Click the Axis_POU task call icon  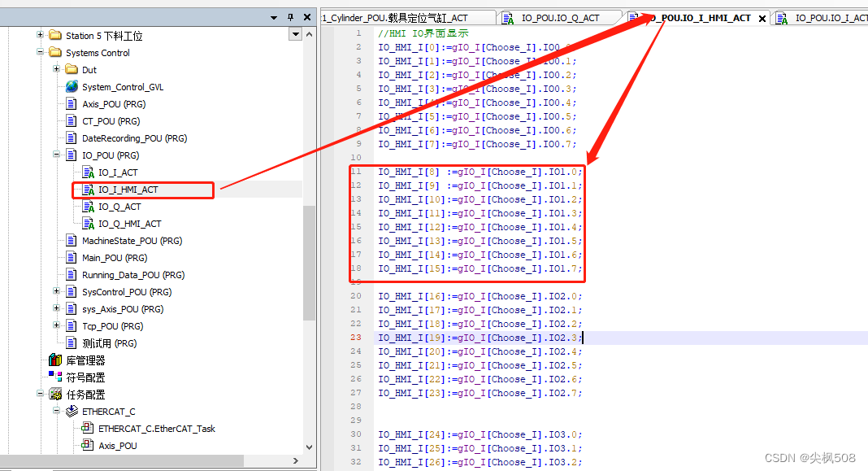[x=88, y=445]
